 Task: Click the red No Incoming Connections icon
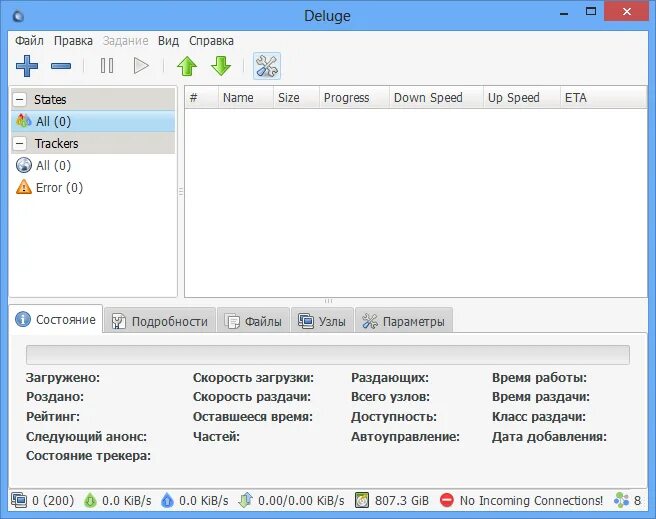(x=447, y=500)
